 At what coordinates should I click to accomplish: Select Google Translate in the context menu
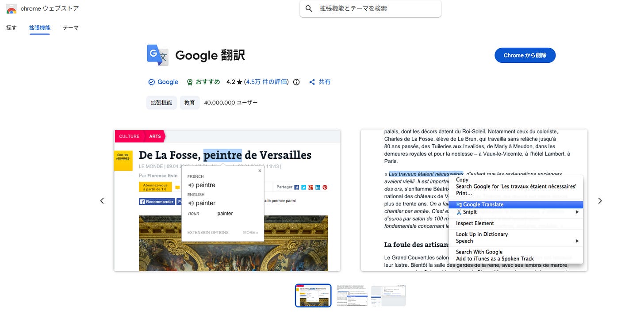[516, 204]
